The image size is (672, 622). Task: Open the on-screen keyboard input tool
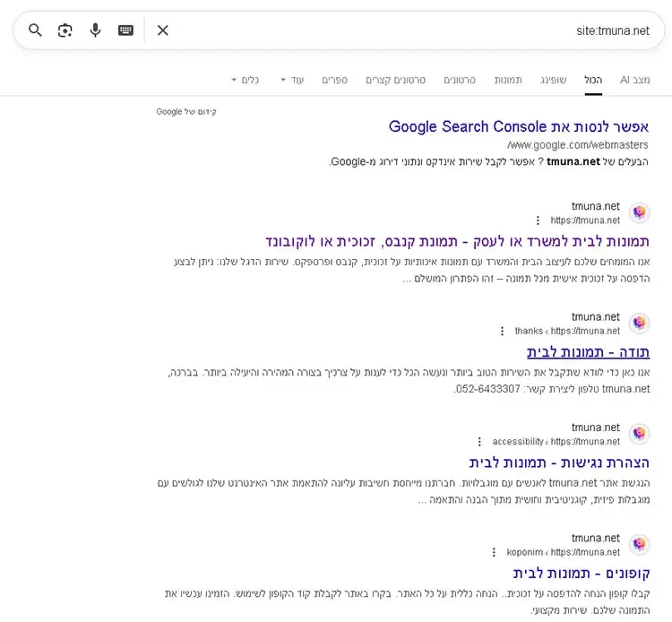click(x=125, y=30)
